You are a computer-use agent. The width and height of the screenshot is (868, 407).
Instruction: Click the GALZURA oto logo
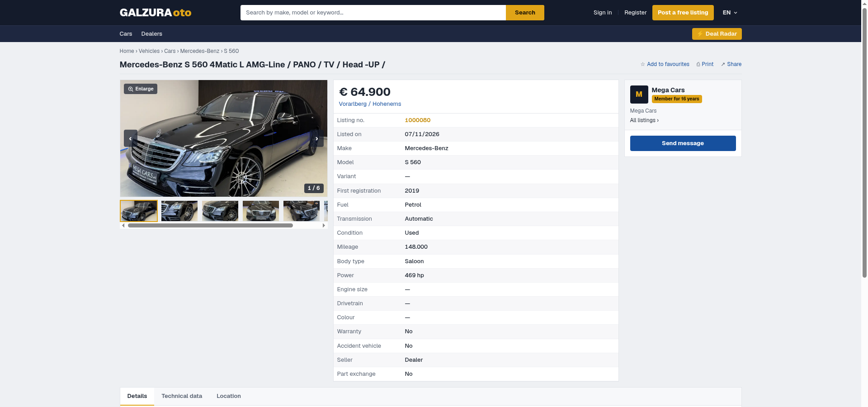click(155, 13)
